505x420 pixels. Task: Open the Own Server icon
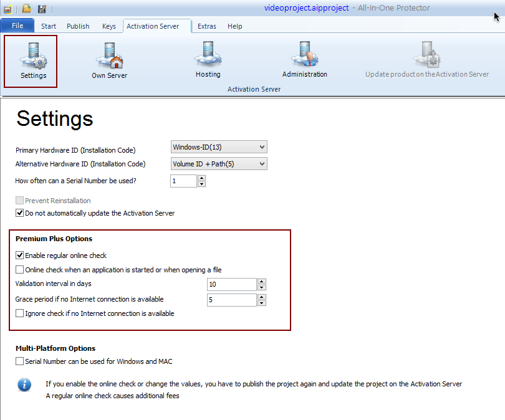tap(110, 61)
